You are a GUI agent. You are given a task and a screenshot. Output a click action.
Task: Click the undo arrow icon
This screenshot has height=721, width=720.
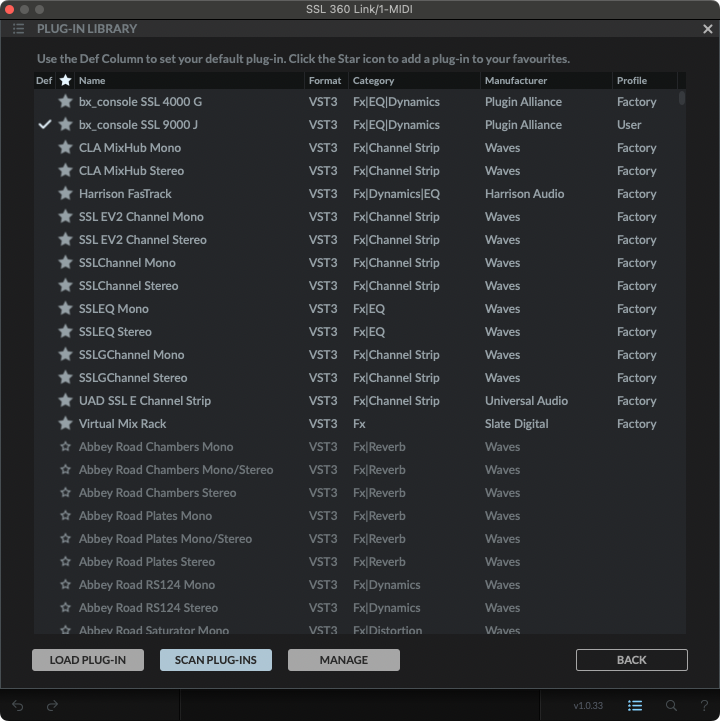point(17,705)
